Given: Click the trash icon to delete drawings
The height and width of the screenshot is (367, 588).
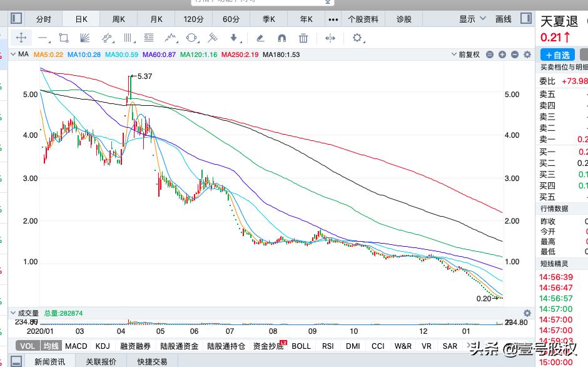Looking at the screenshot, I should tap(302, 38).
